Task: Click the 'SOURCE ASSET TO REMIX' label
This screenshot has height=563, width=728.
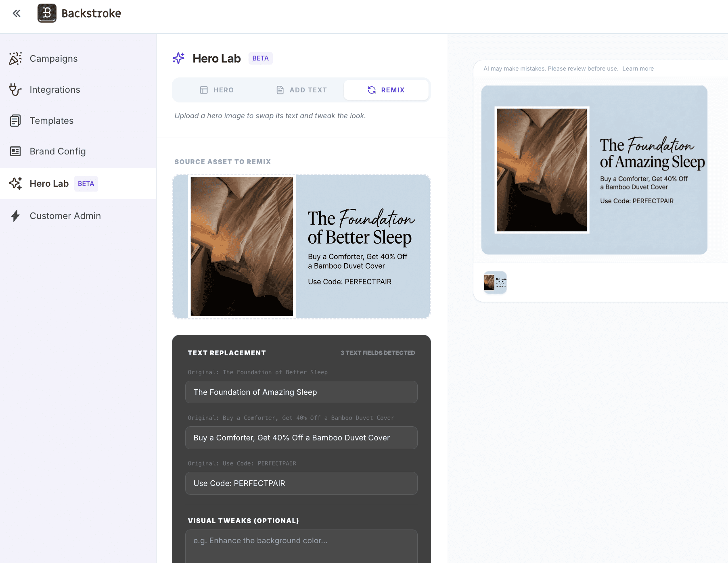Action: click(223, 162)
